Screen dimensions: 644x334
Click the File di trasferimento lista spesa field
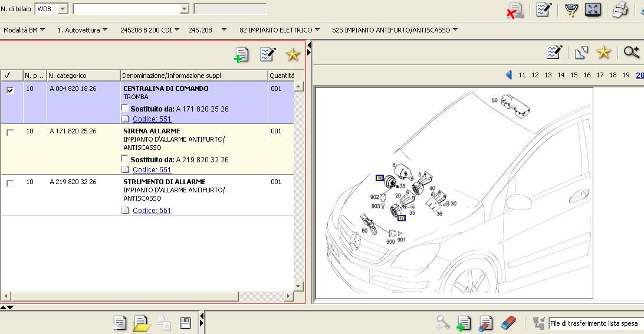(x=594, y=323)
